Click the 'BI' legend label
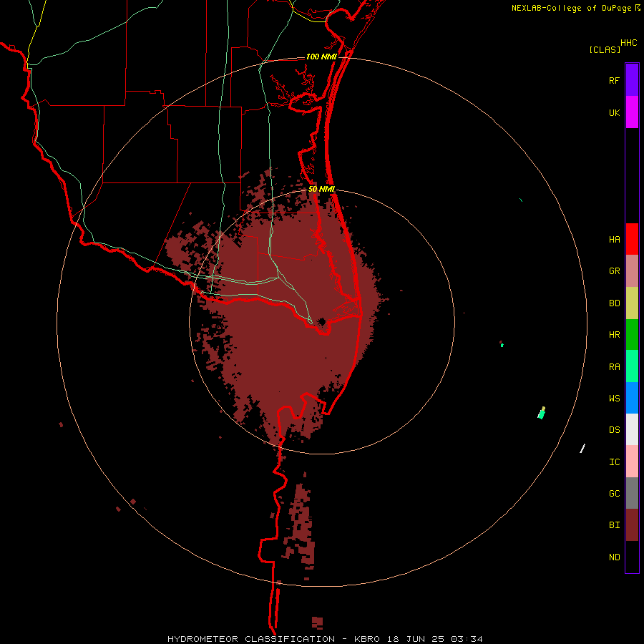644x644 pixels. [x=614, y=525]
